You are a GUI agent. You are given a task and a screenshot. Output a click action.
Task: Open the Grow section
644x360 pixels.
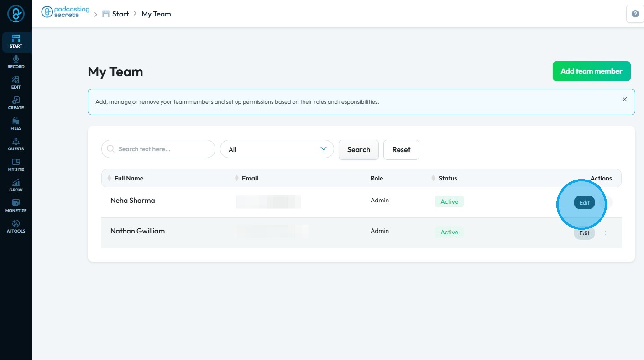click(x=16, y=185)
